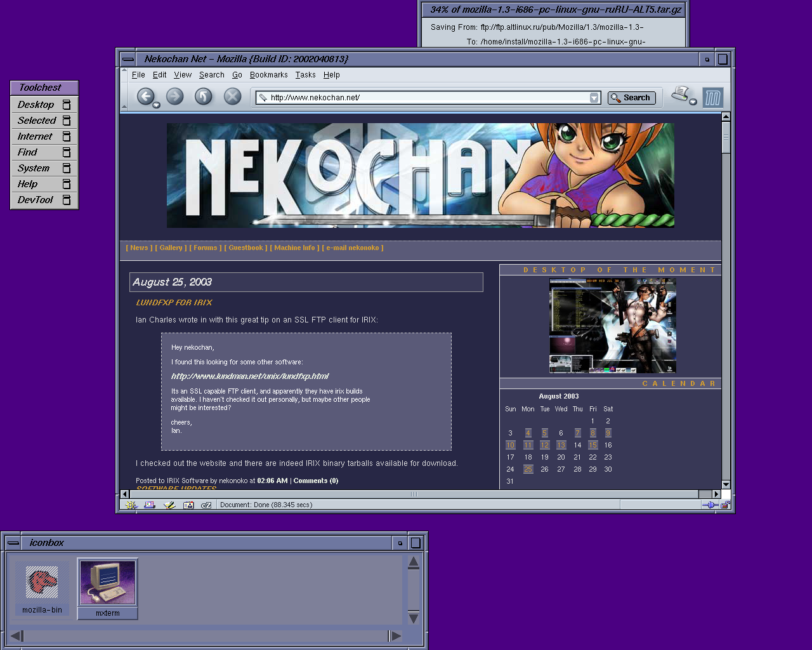Click the Nekochan banner image

point(420,175)
